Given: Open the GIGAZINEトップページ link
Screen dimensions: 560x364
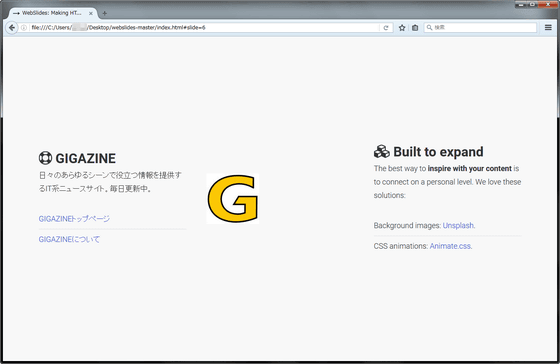Looking at the screenshot, I should [74, 219].
